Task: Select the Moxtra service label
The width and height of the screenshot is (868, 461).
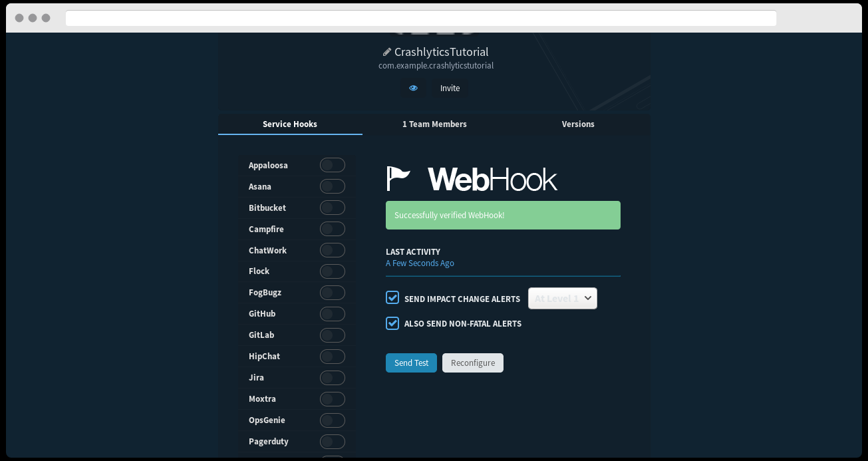Action: click(x=262, y=399)
